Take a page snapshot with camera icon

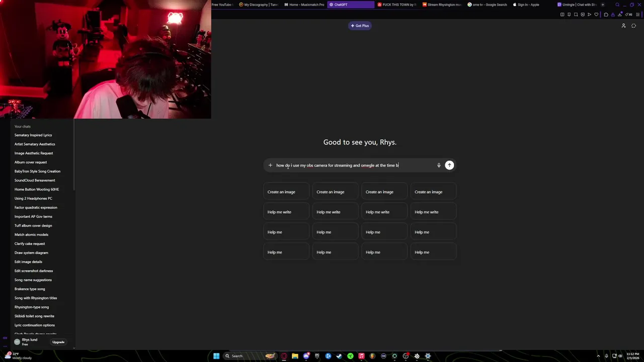(x=576, y=15)
